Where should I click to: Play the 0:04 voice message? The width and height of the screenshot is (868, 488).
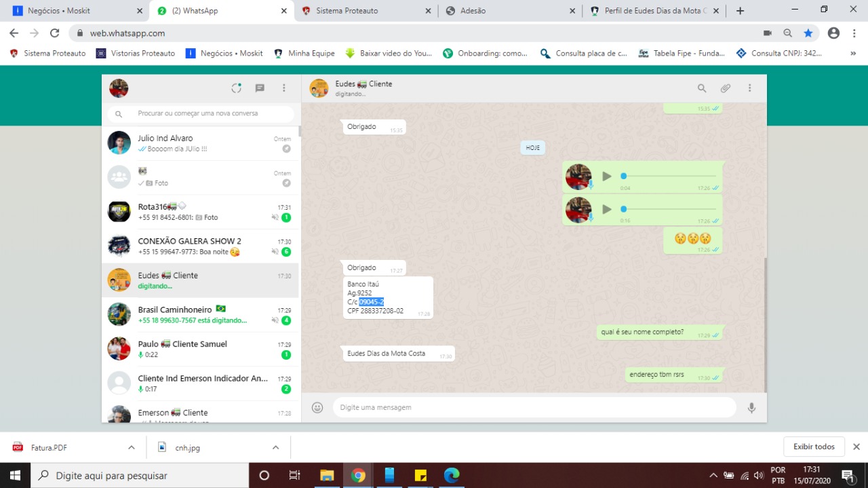point(607,176)
